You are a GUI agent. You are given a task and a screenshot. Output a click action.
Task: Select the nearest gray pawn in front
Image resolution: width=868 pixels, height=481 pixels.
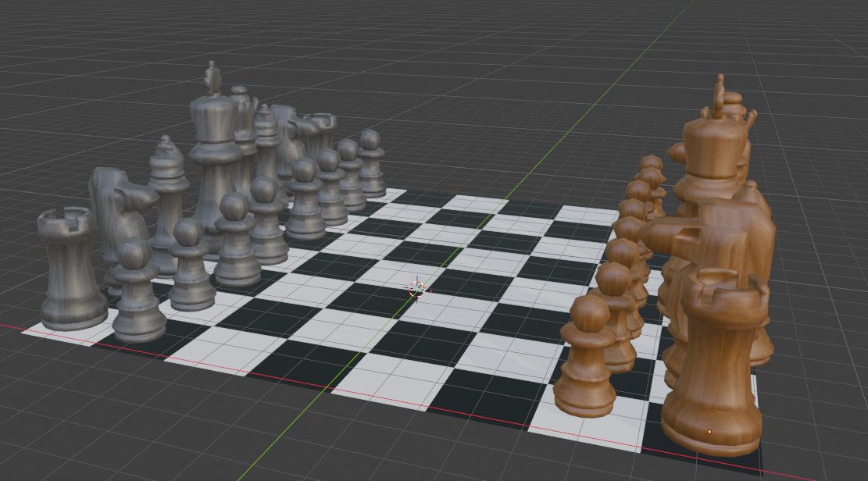tap(138, 290)
